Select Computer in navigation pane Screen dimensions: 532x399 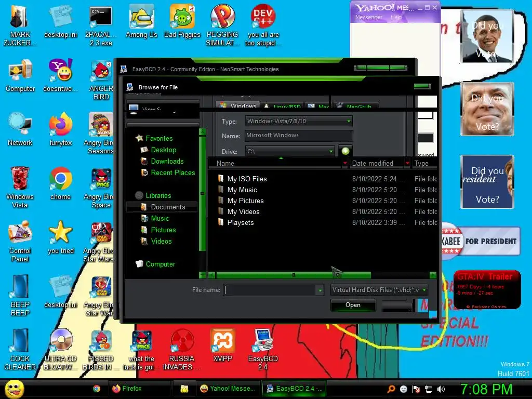click(155, 264)
